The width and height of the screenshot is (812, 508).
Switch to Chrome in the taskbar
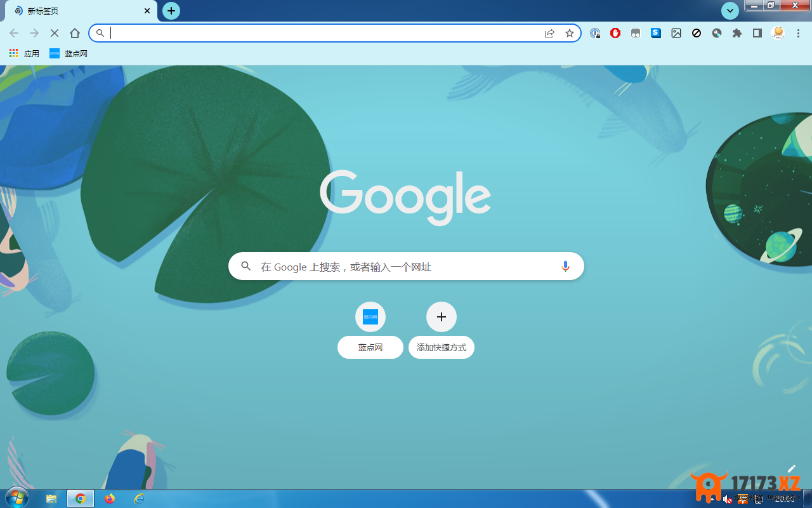point(81,498)
